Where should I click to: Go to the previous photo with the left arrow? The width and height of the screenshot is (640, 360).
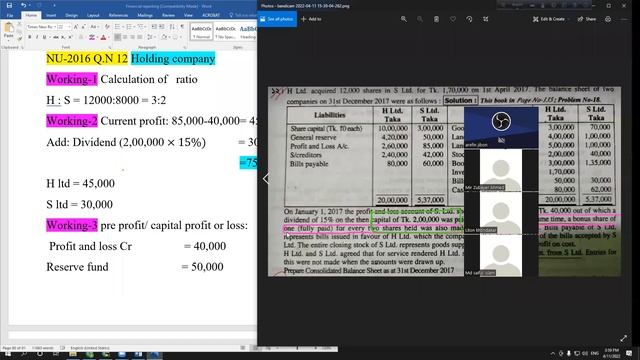tap(266, 178)
